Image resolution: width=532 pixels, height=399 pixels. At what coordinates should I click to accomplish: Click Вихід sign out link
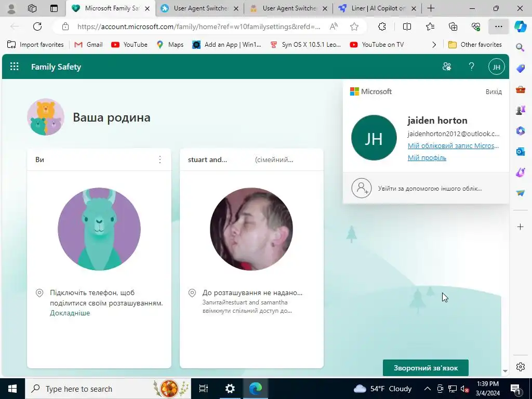click(494, 92)
